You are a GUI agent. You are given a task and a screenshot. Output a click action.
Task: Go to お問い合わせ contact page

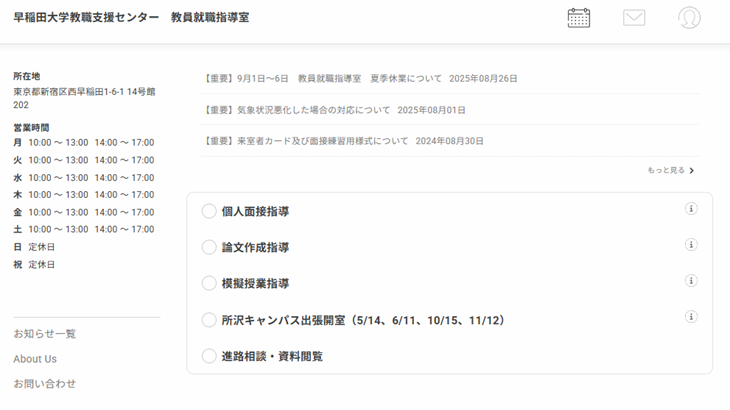45,384
